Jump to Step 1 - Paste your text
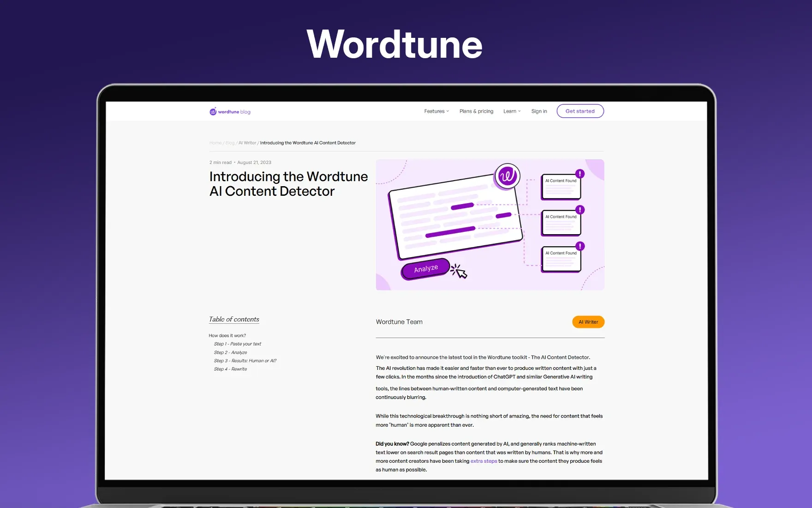The image size is (812, 508). (x=238, y=344)
